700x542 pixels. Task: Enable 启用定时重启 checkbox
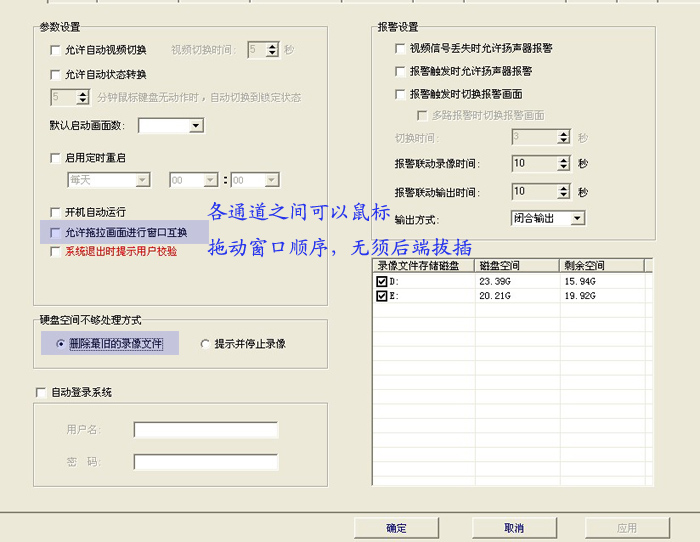(x=55, y=157)
